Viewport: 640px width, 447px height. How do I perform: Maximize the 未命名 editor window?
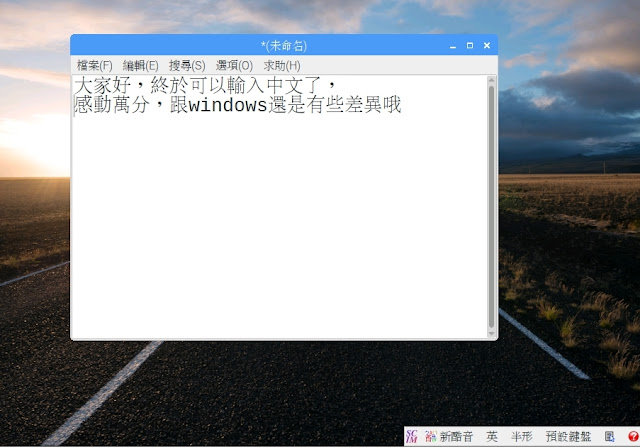(x=470, y=46)
